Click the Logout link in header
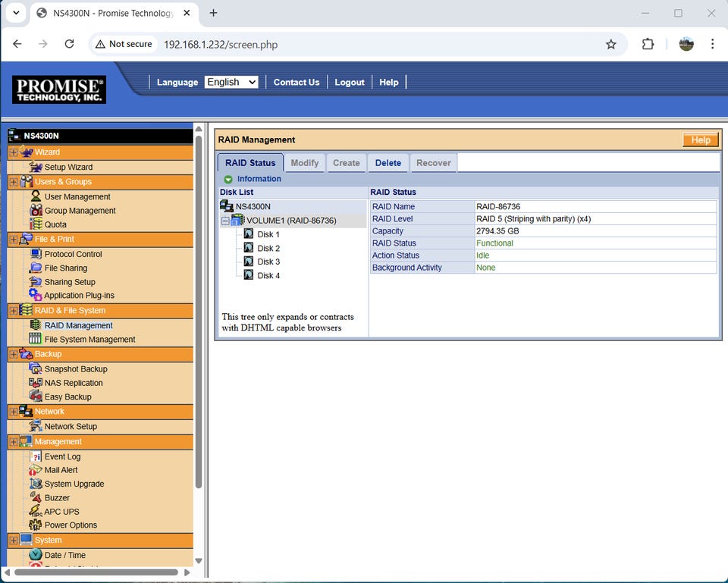Screen dimensions: 728x583 click(x=350, y=82)
